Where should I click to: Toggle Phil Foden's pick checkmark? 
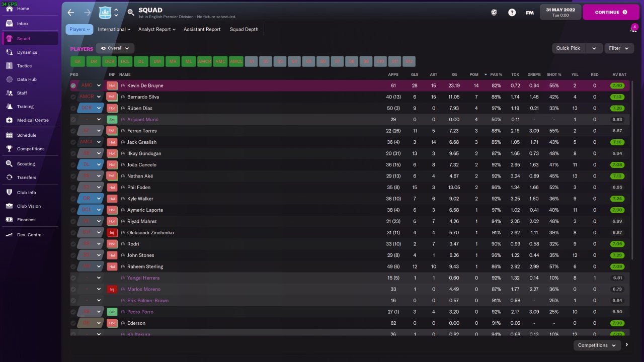pos(73,188)
